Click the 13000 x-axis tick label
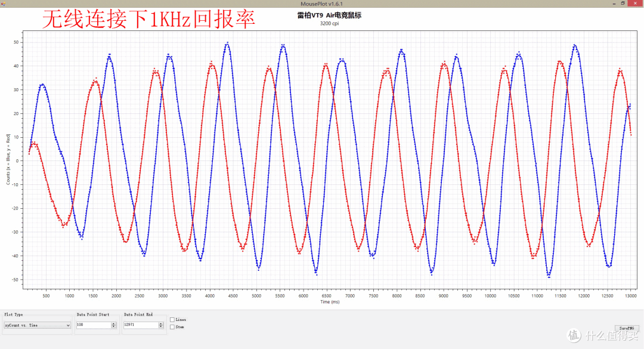This screenshot has height=349, width=644. [x=631, y=295]
